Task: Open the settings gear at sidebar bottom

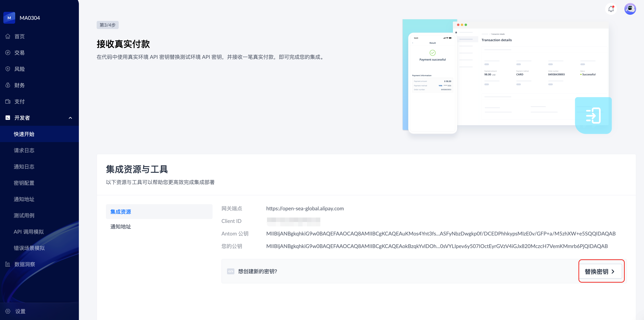Action: click(x=8, y=311)
